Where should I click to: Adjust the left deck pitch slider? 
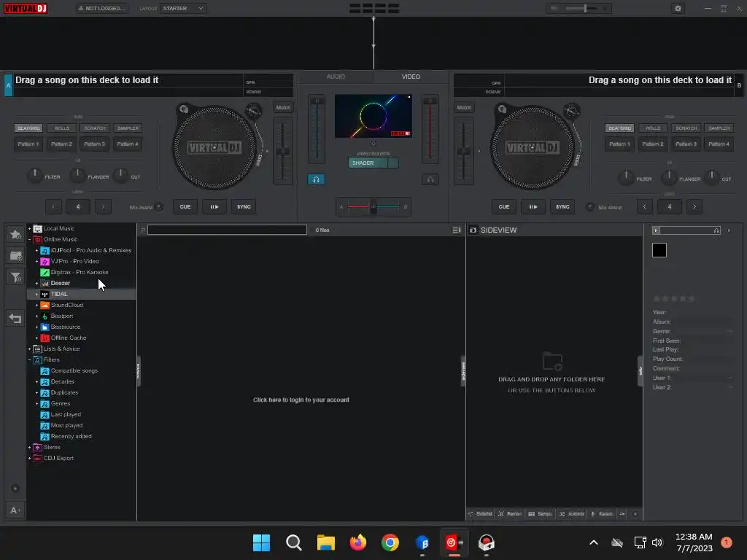coord(283,151)
